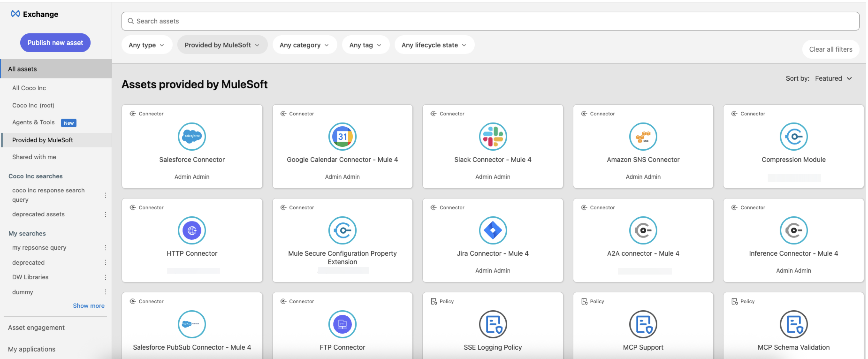This screenshot has width=868, height=359.
Task: Select the SSE Logging Policy icon
Action: [493, 324]
